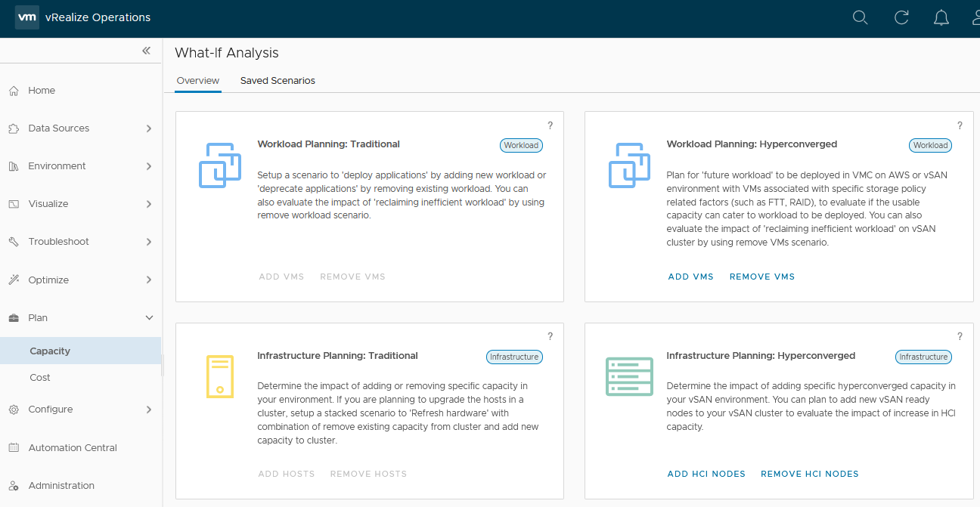Collapse the left navigation with double-chevron icon
Viewport: 980px width, 507px height.
pyautogui.click(x=146, y=51)
